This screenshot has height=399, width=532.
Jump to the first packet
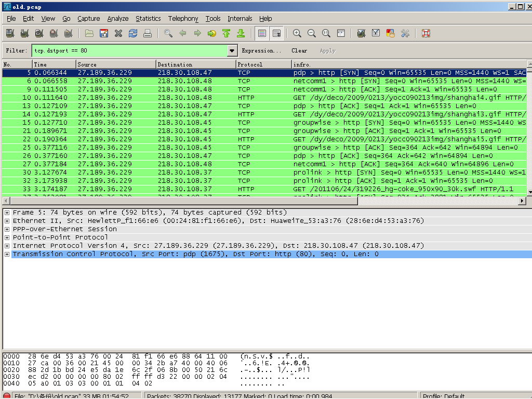[x=227, y=33]
